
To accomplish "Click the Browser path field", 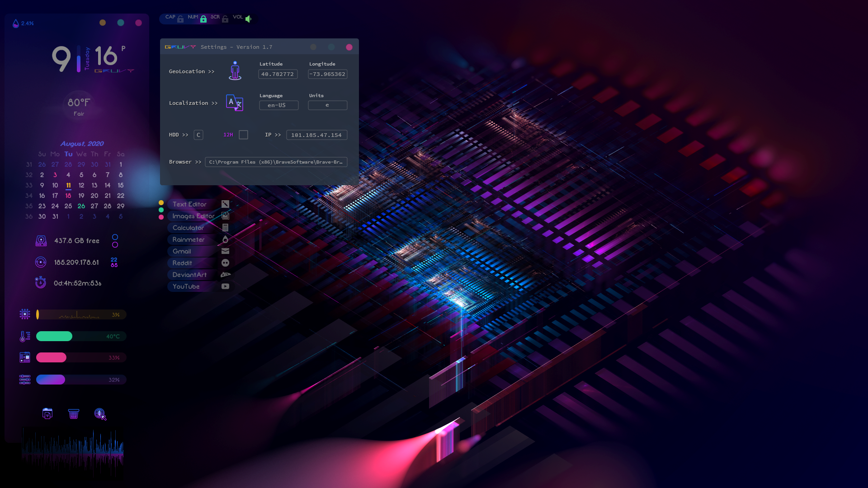I will point(276,162).
